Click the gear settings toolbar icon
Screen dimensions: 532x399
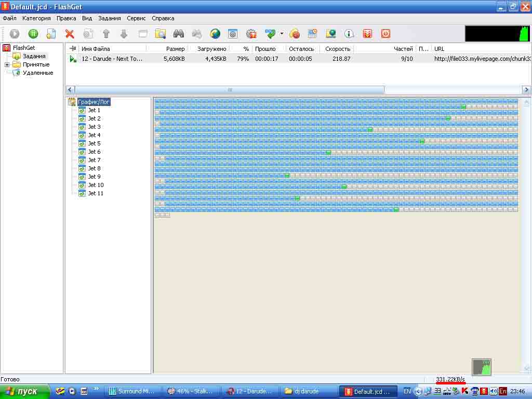click(x=251, y=34)
